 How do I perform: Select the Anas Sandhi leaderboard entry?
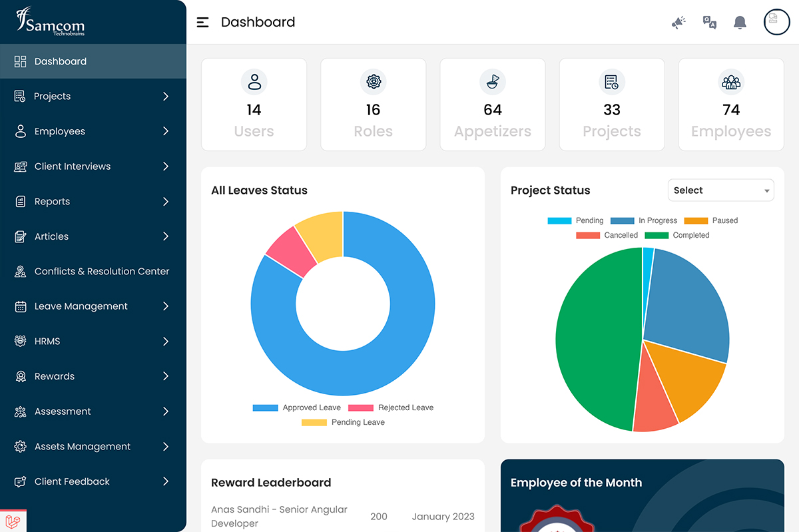[343, 517]
